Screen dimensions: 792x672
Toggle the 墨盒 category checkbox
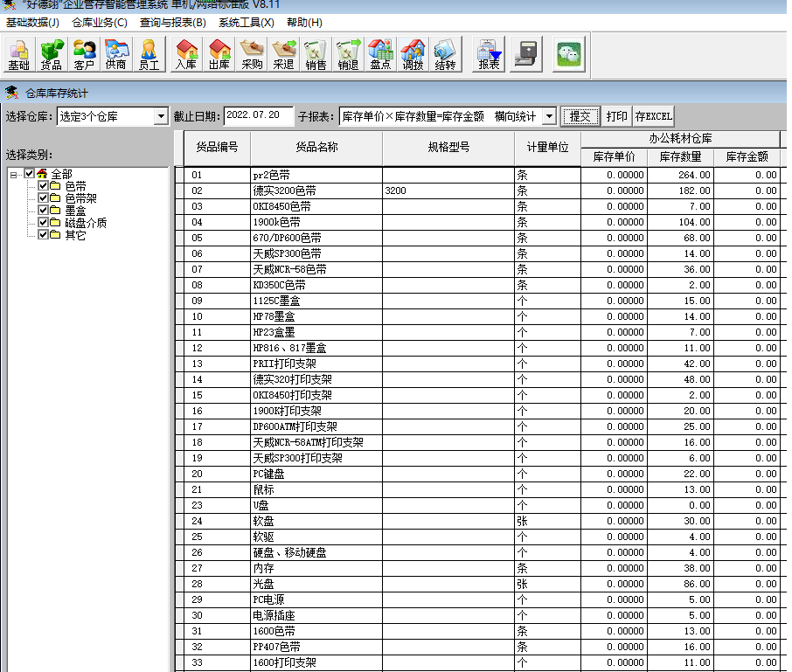[x=43, y=210]
